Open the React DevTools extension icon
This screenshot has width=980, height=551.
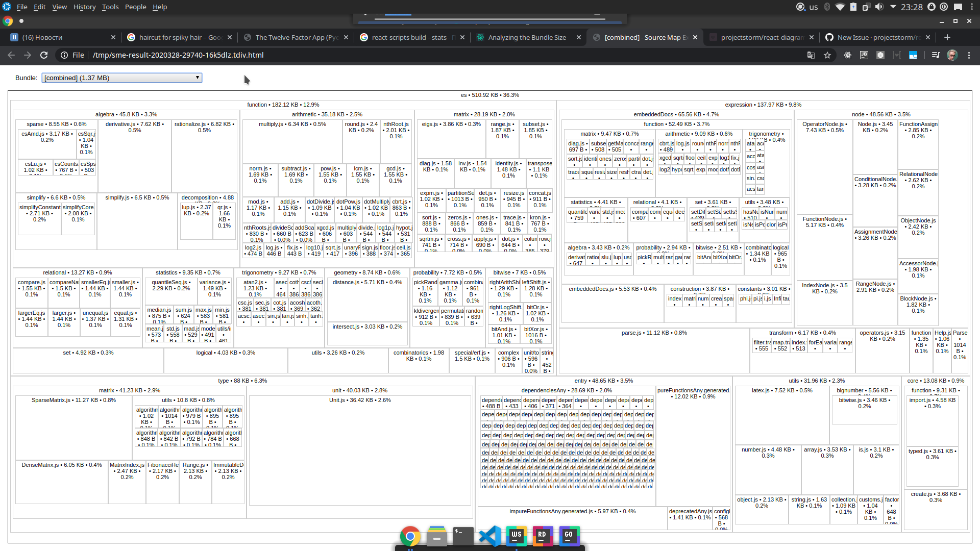[848, 55]
